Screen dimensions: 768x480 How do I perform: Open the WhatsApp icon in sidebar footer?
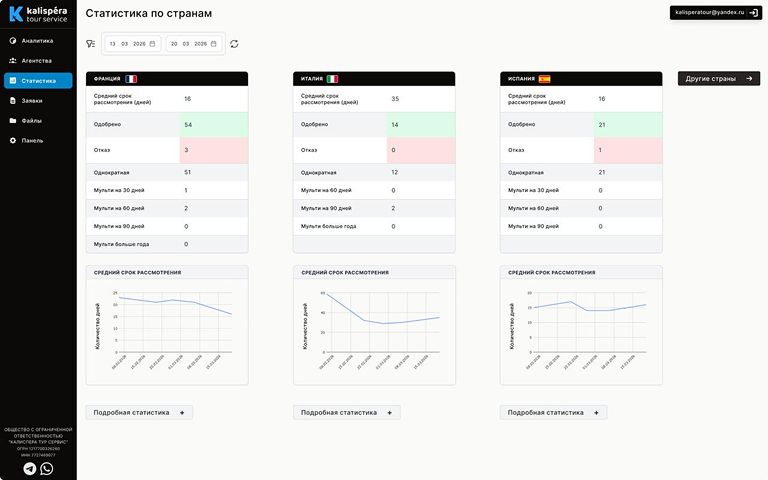47,469
